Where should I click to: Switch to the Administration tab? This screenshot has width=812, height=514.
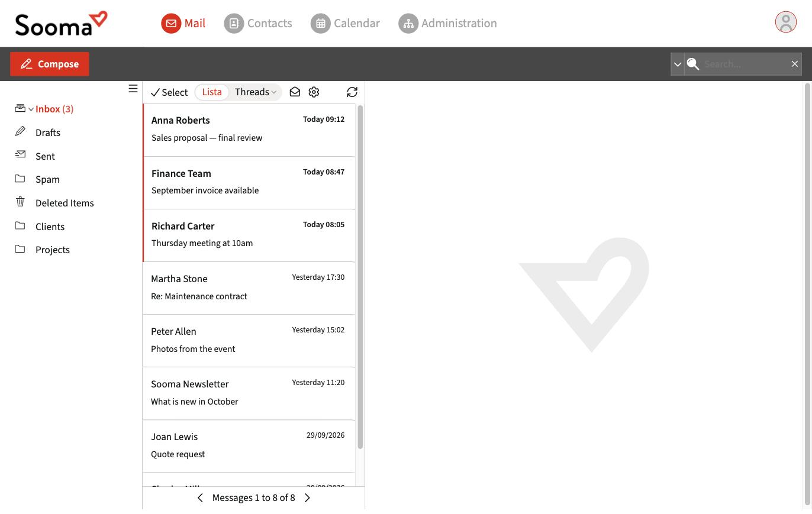[447, 23]
